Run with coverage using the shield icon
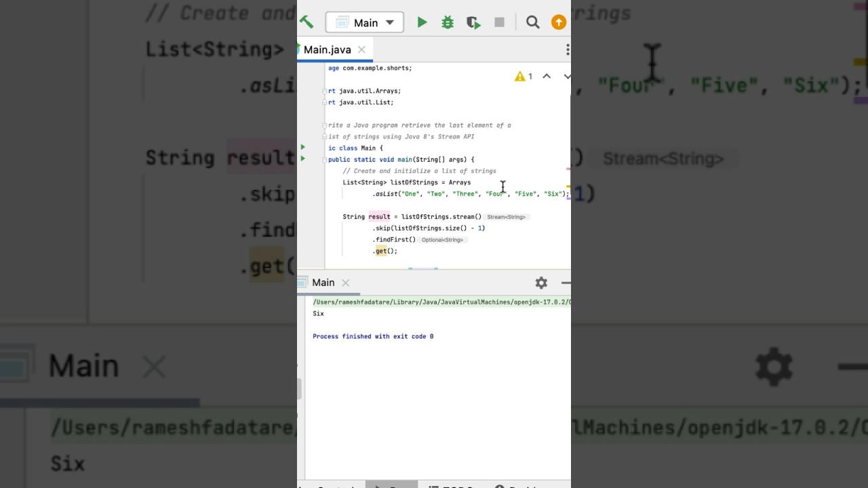Viewport: 868px width, 488px height. [x=473, y=22]
